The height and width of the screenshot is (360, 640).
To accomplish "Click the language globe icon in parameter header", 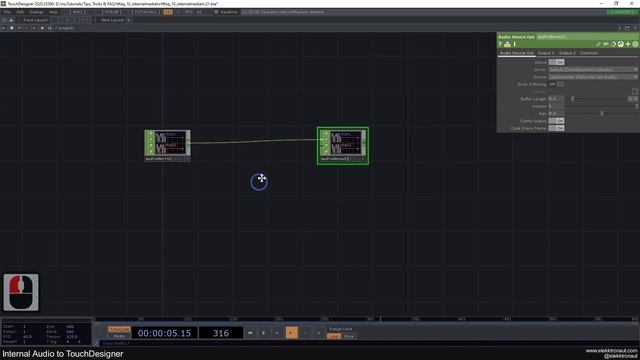I will [x=620, y=44].
